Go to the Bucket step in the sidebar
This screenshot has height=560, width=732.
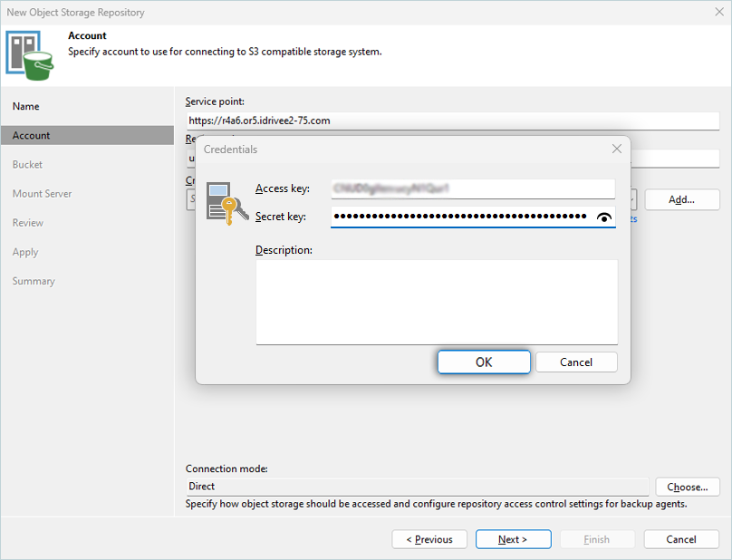point(28,165)
